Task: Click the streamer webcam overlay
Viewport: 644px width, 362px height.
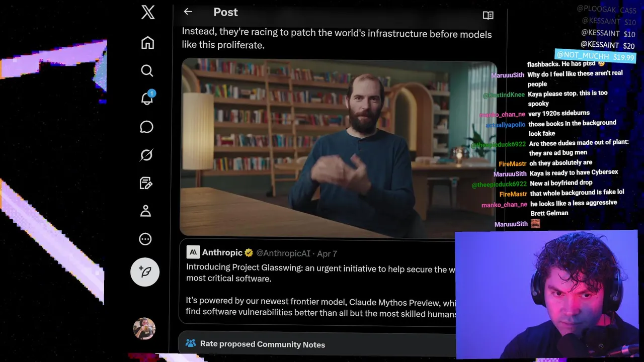Action: [546, 295]
